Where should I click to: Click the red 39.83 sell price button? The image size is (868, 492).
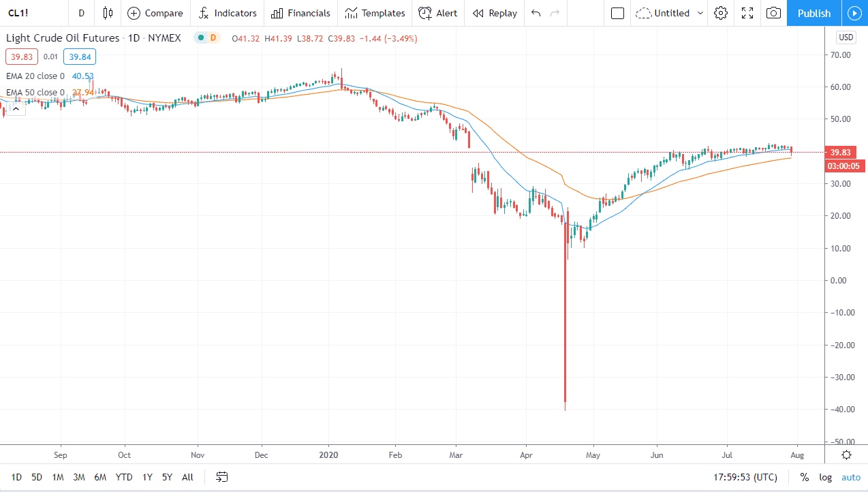click(21, 57)
